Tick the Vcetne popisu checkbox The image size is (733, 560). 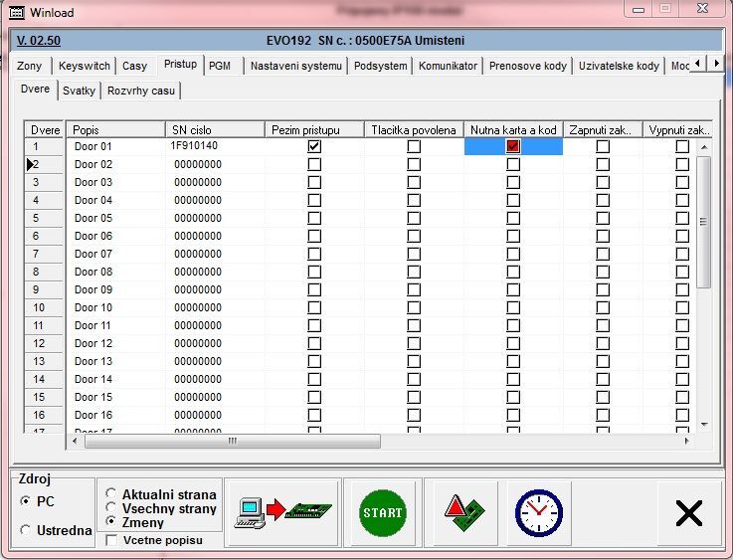[x=111, y=540]
